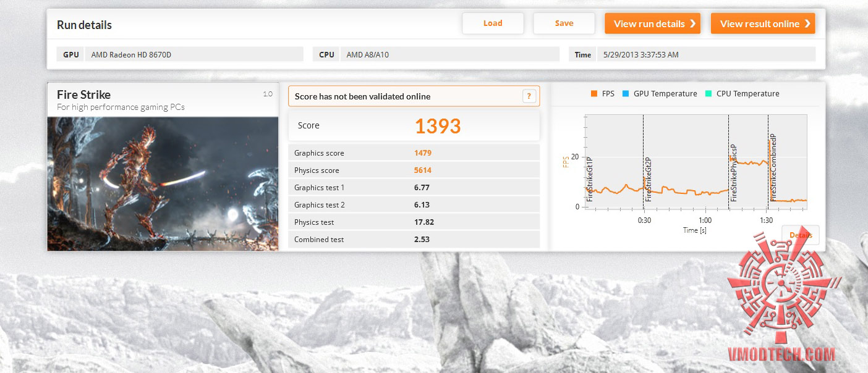Click the Combined test value 2.53
The width and height of the screenshot is (868, 373).
click(x=422, y=240)
